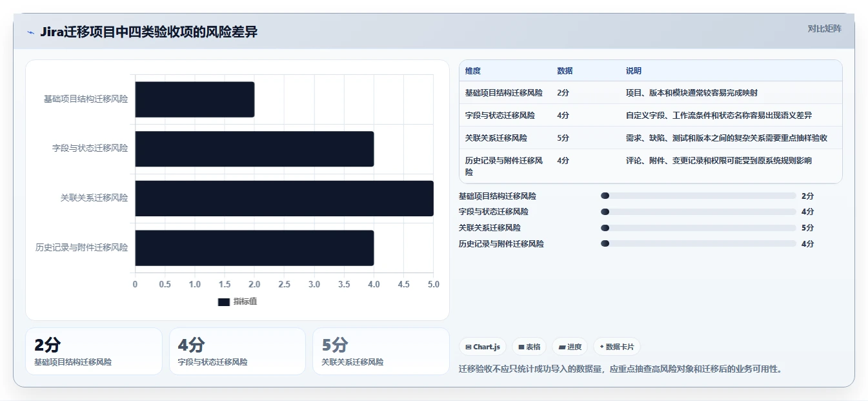
Task: Click the 2分 data card
Action: point(94,351)
